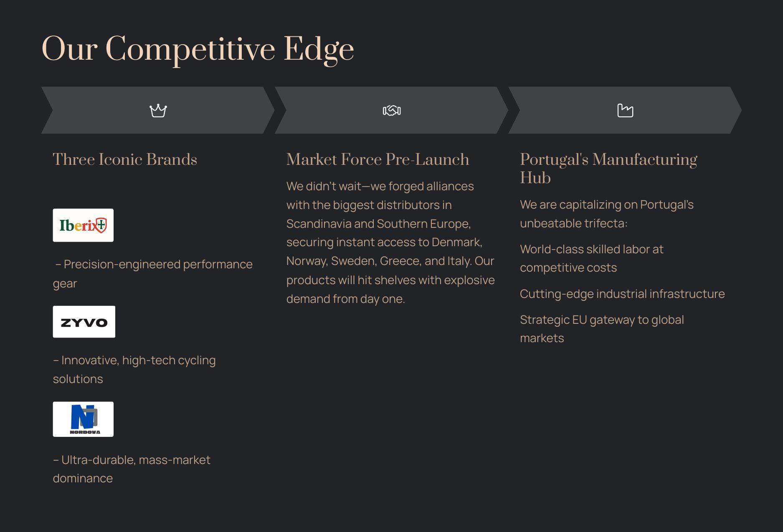
Task: Click the "Cutting-edge industrial infrastructure" line
Action: [622, 294]
